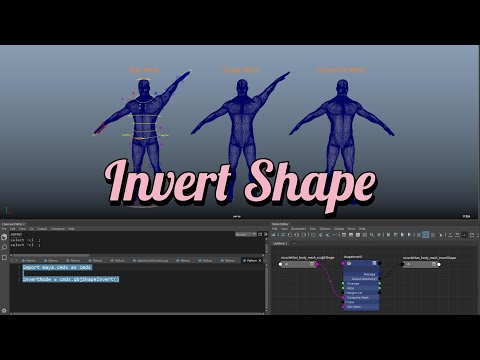Click the invertNode assignment code line
The height and width of the screenshot is (360, 480).
coord(71,279)
